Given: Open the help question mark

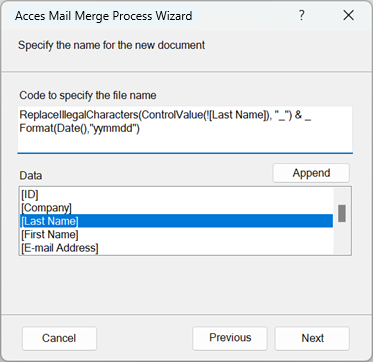Looking at the screenshot, I should (301, 15).
